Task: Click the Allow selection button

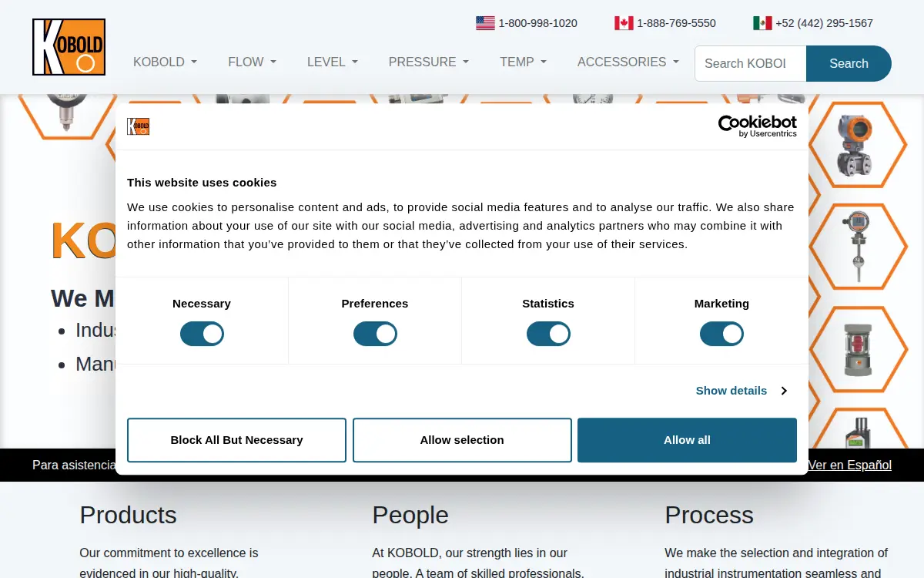Action: [462, 440]
